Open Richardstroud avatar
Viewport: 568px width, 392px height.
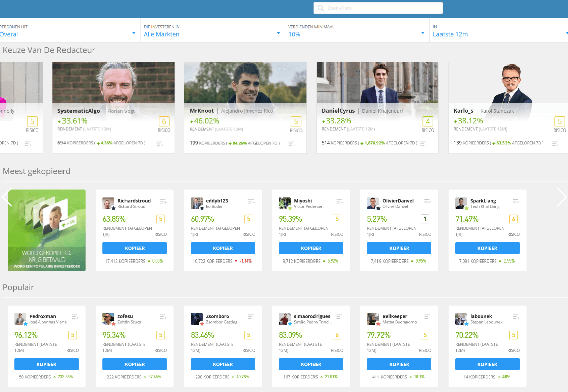coord(108,203)
